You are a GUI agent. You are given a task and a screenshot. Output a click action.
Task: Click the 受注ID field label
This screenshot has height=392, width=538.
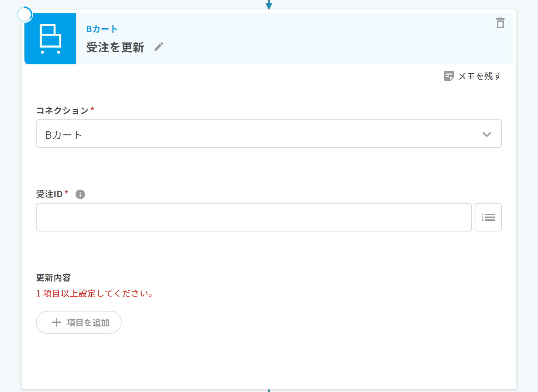(49, 194)
